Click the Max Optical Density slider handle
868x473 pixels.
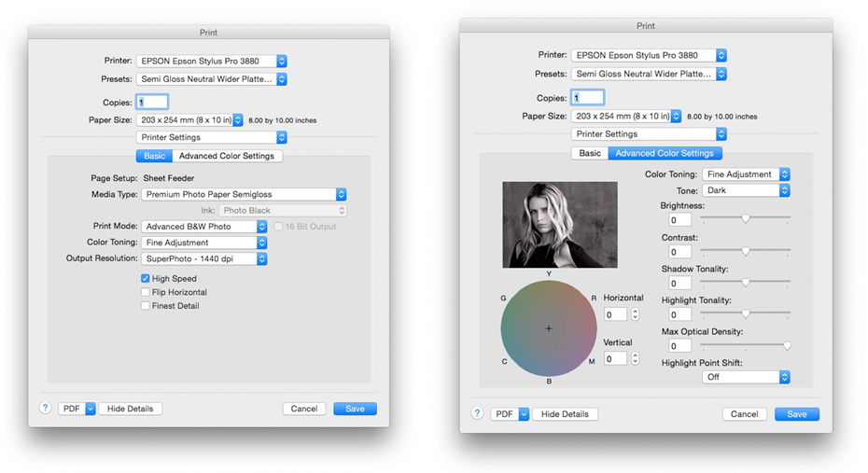click(787, 345)
